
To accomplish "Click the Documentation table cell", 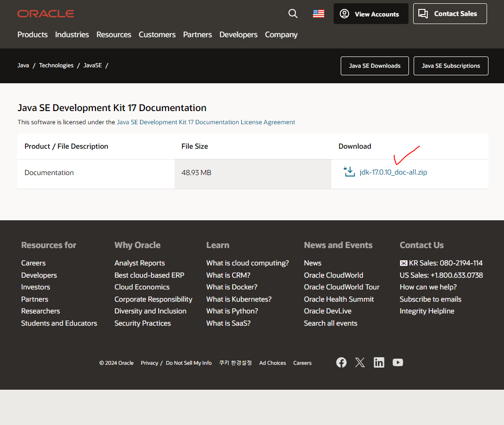I will [x=96, y=174].
